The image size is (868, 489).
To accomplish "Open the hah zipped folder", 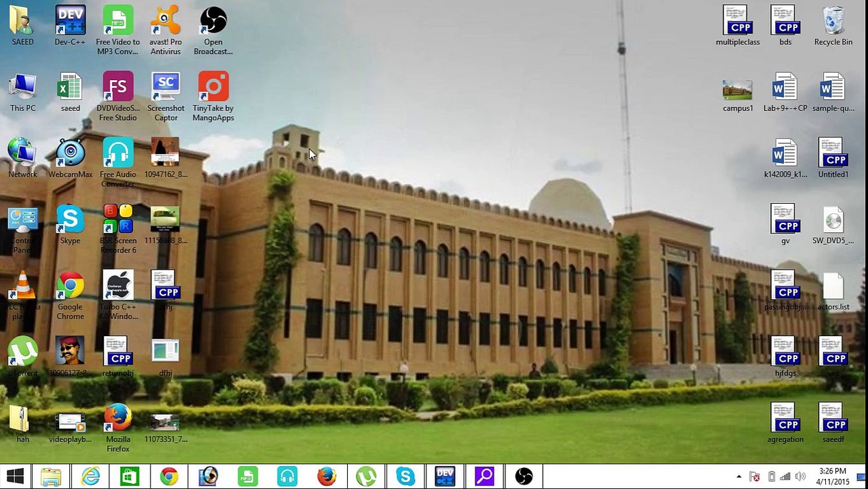I will click(x=22, y=424).
